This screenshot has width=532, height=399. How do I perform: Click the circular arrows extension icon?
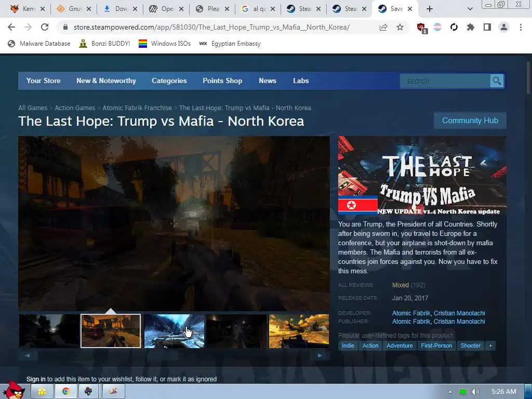[x=454, y=27]
